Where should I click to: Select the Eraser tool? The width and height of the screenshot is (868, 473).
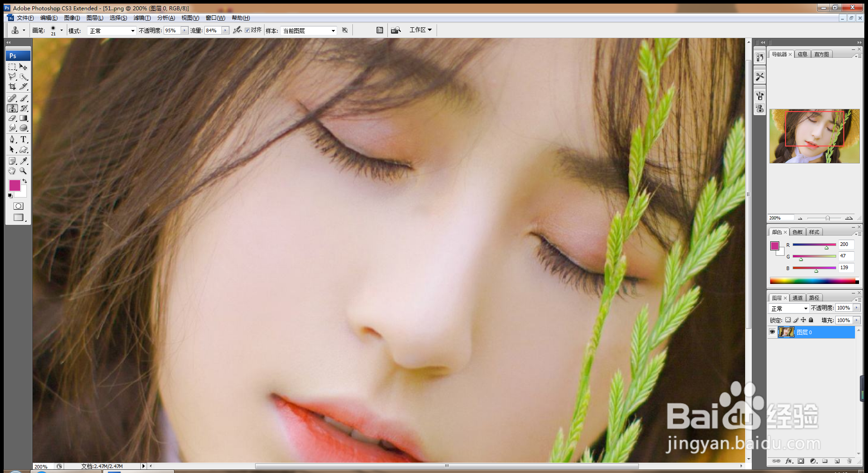[12, 118]
